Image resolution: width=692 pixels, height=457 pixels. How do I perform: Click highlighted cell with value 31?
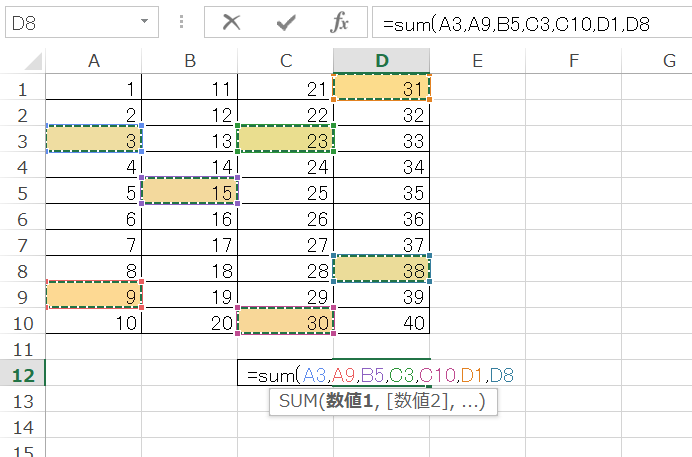(382, 87)
